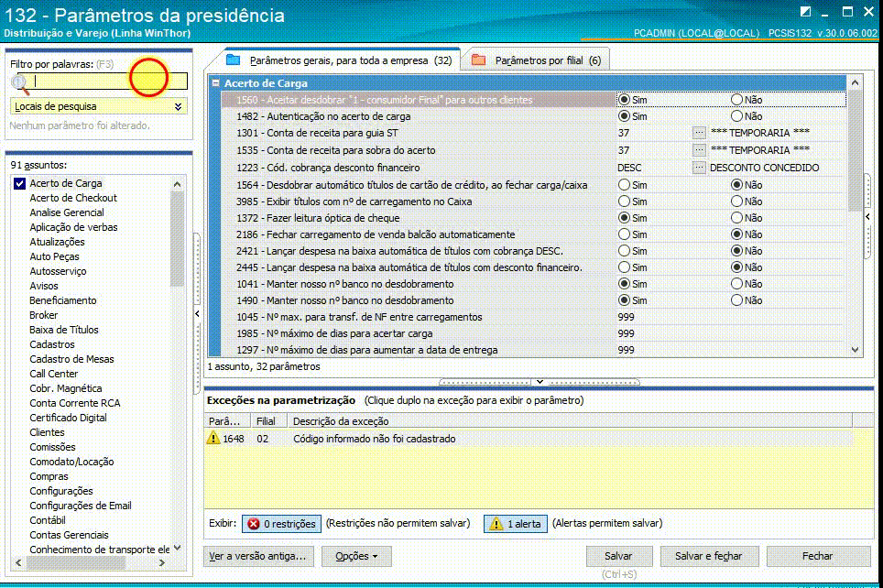Select Não for 1372 leitura óptica de cheque
Viewport: 883px width, 588px height.
click(x=736, y=217)
